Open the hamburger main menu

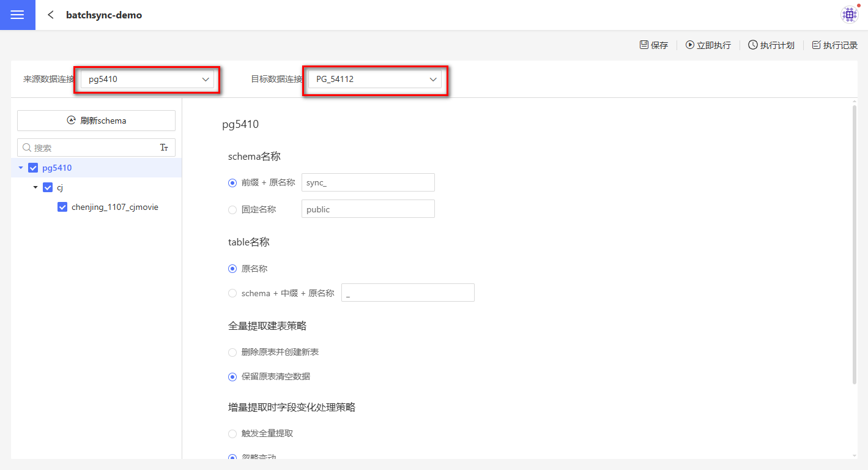(x=17, y=15)
